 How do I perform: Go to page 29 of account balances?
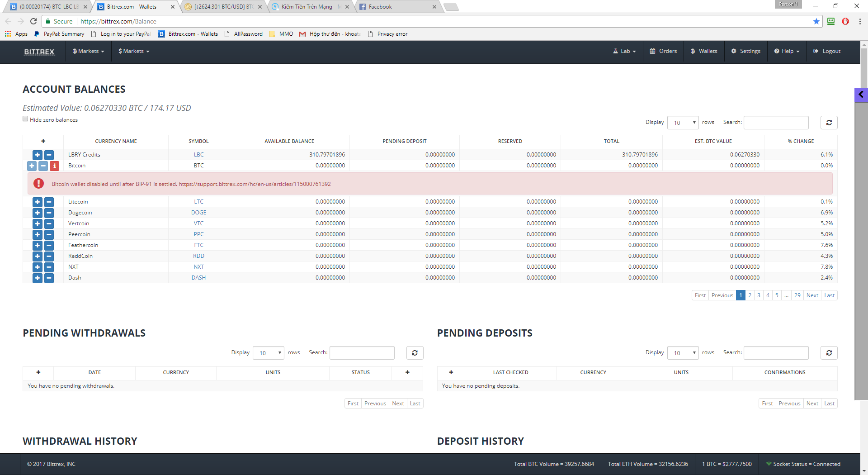click(797, 295)
